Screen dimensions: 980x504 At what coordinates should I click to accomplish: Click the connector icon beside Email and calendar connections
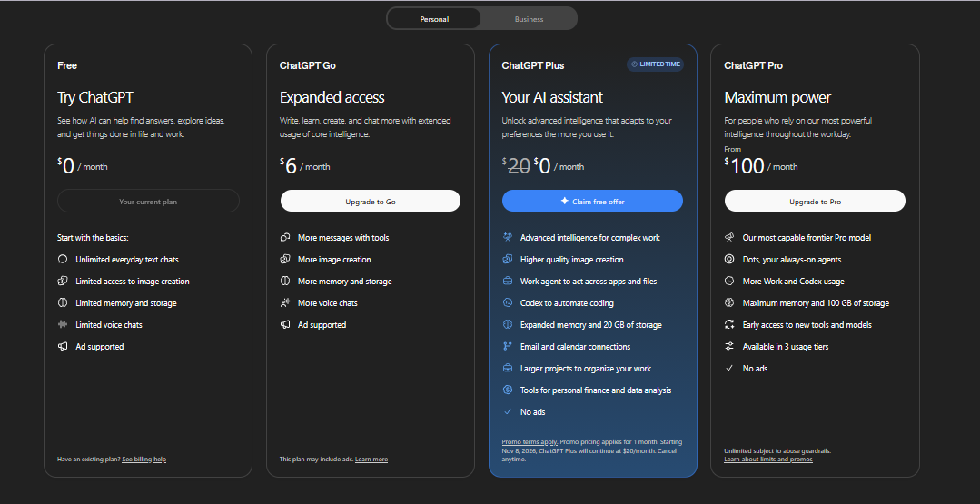pyautogui.click(x=508, y=346)
